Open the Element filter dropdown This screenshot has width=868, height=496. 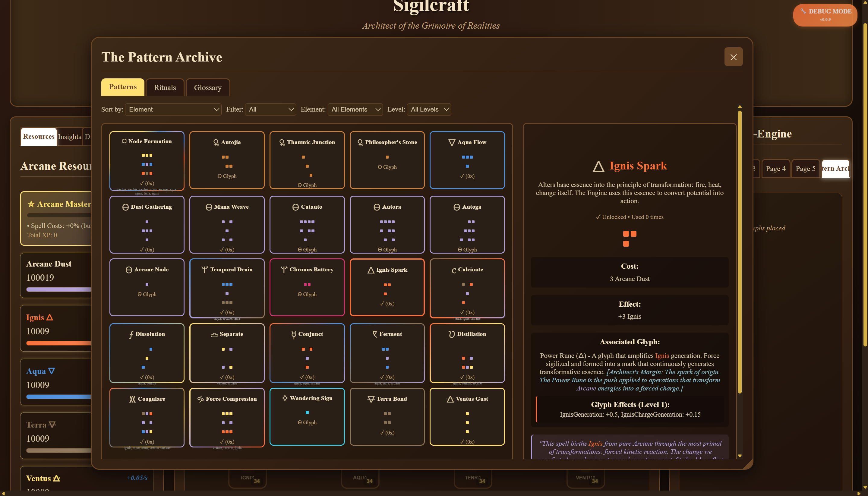(x=355, y=109)
